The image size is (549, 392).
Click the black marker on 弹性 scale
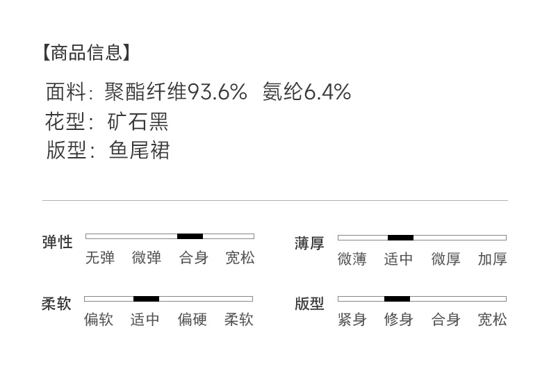[x=190, y=236]
